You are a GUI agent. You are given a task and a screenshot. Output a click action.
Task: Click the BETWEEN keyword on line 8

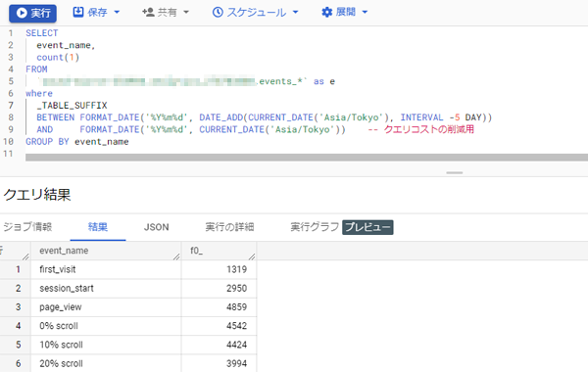[x=56, y=117]
